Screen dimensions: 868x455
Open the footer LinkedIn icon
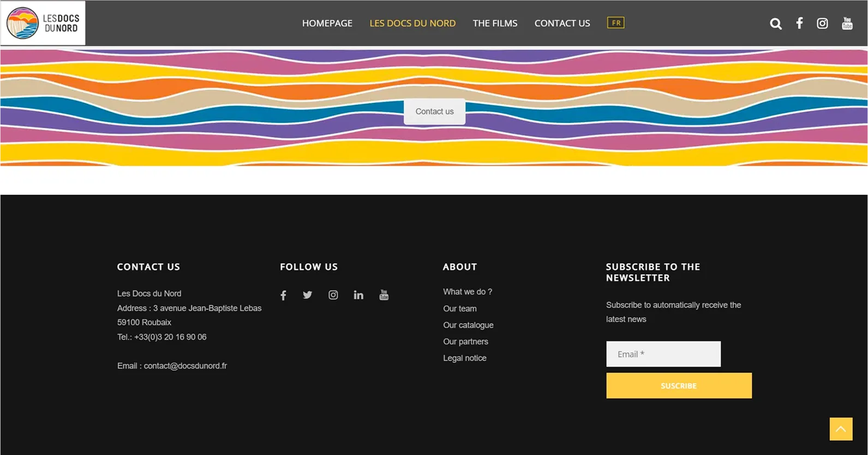pos(358,295)
